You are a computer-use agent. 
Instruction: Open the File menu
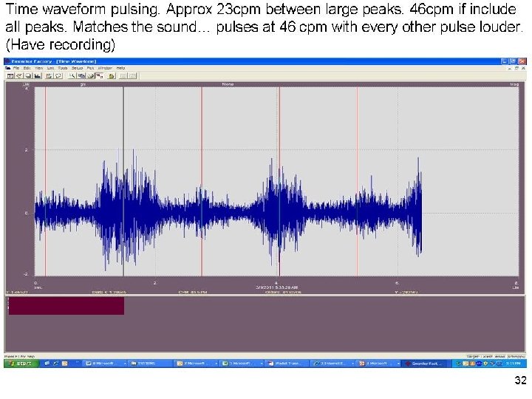[16, 68]
